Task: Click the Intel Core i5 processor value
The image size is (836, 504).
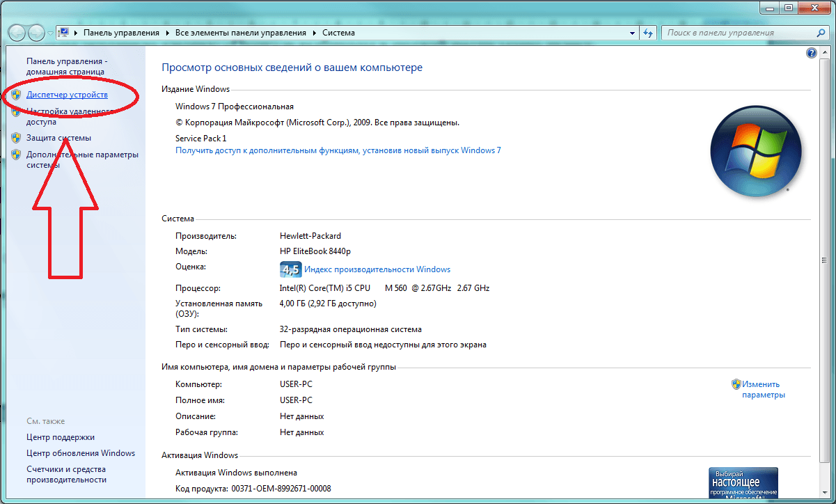Action: 384,288
